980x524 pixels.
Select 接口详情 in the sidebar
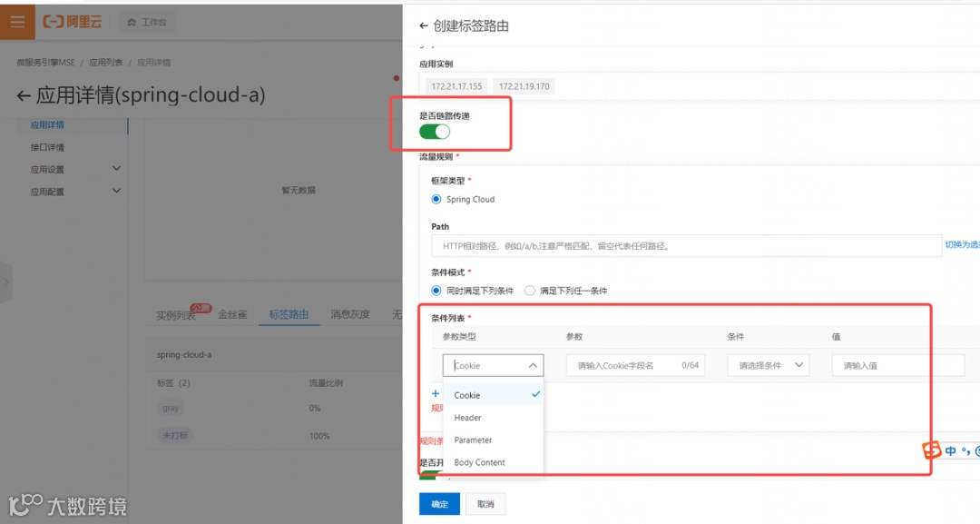point(47,147)
